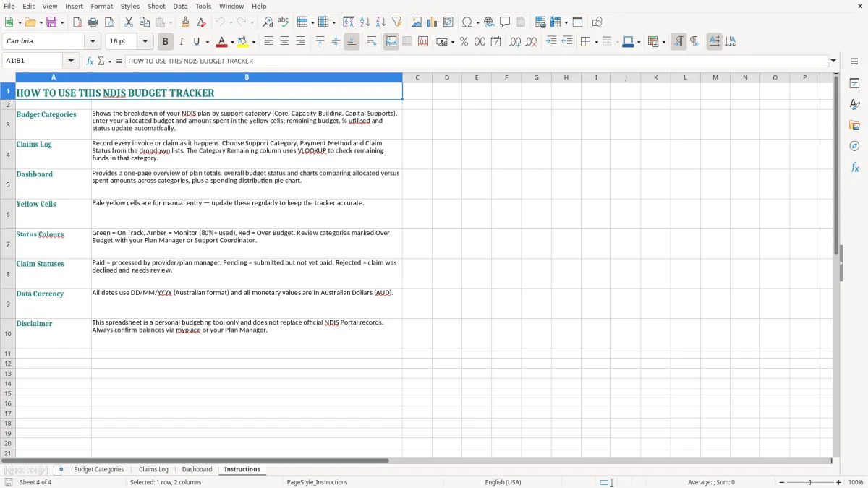Image resolution: width=868 pixels, height=488 pixels.
Task: Open the sidebar Properties panel
Action: click(x=854, y=84)
